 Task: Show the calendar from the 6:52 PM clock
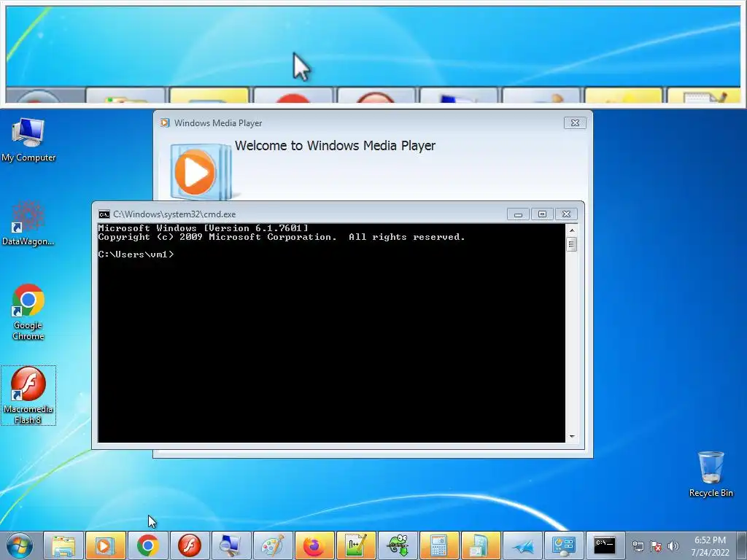(x=710, y=546)
